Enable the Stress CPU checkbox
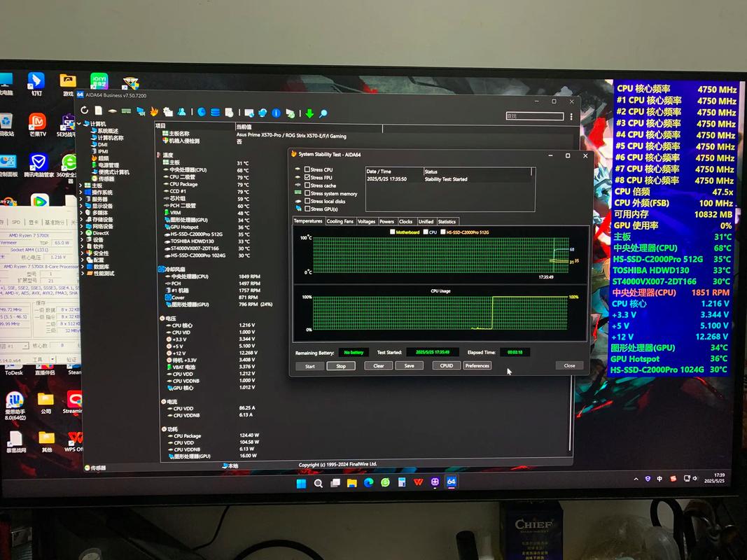The image size is (747, 560). point(307,169)
